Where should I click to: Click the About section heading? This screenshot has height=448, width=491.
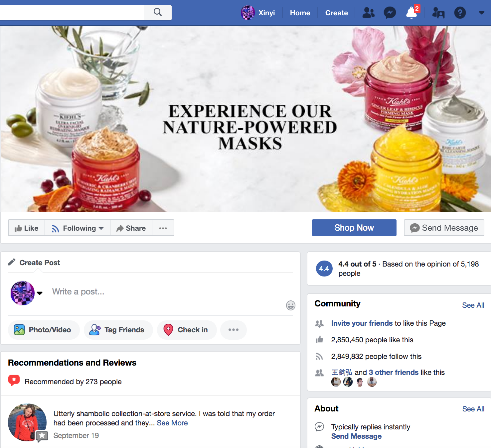pos(327,408)
